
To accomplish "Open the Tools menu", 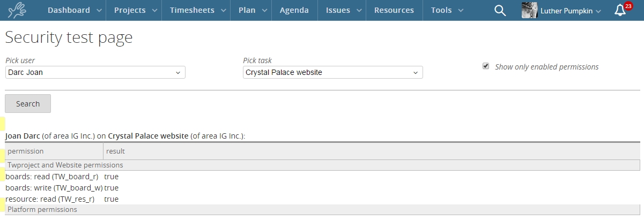I will coord(445,10).
